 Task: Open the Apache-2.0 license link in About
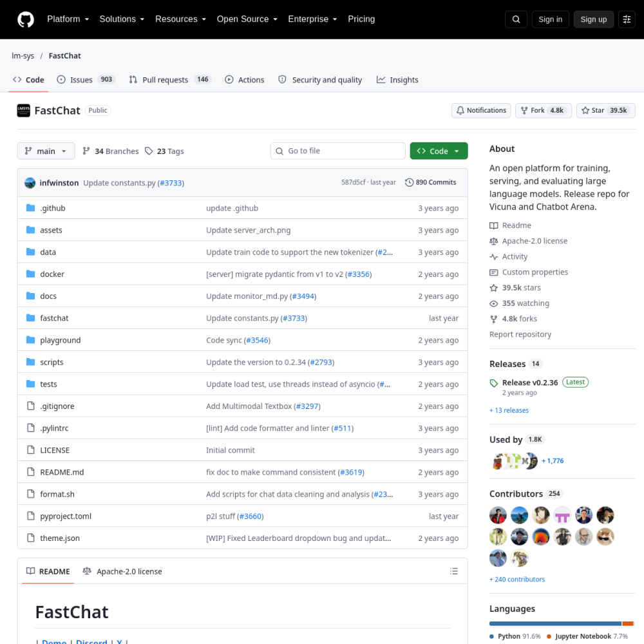tap(529, 241)
